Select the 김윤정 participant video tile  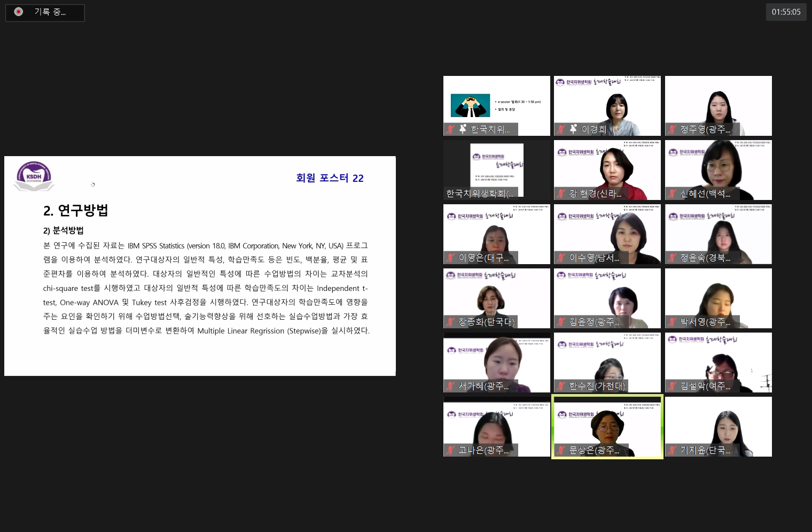[x=607, y=298]
